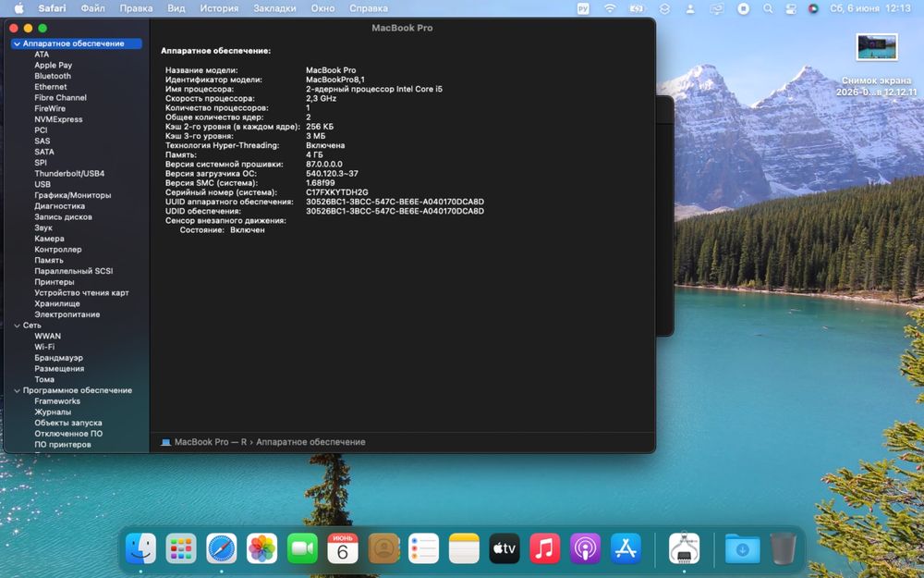
Task: Open Contacts from the Dock
Action: (x=383, y=548)
